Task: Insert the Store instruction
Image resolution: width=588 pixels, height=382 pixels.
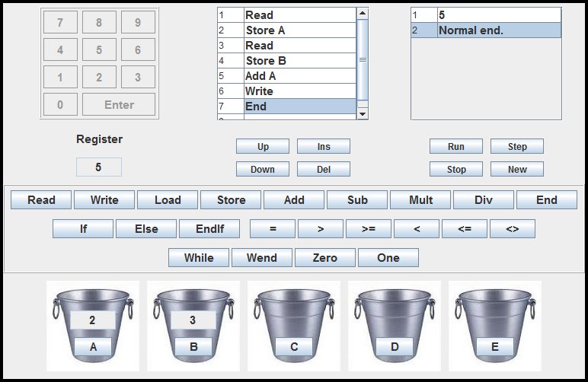Action: coord(231,200)
